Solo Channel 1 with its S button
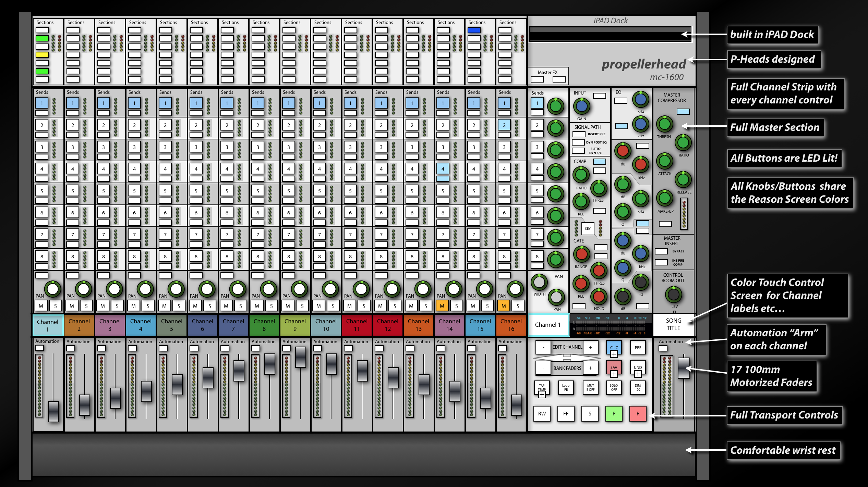 (x=56, y=306)
